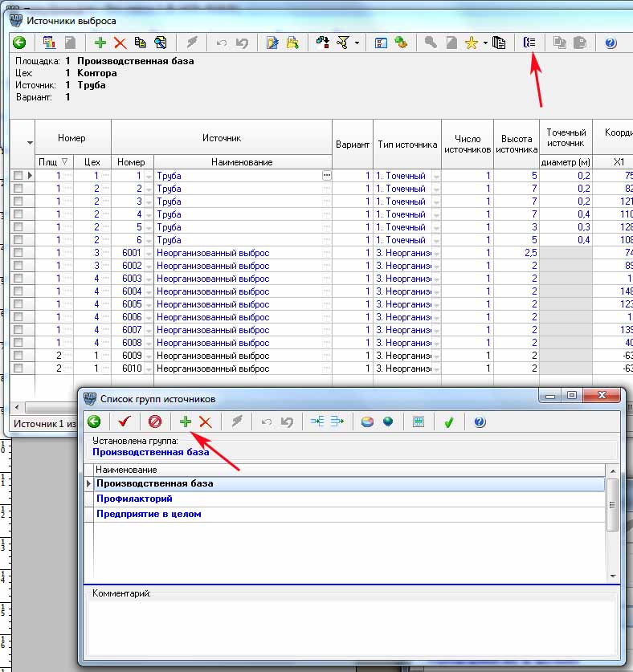Click the red prohibition circle icon in group toolbar
Image resolution: width=633 pixels, height=672 pixels.
(155, 422)
